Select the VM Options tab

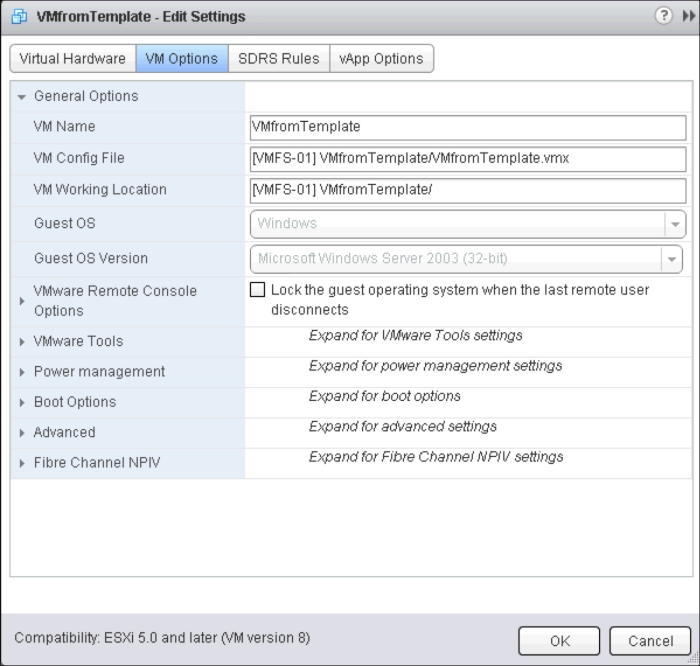(x=181, y=59)
